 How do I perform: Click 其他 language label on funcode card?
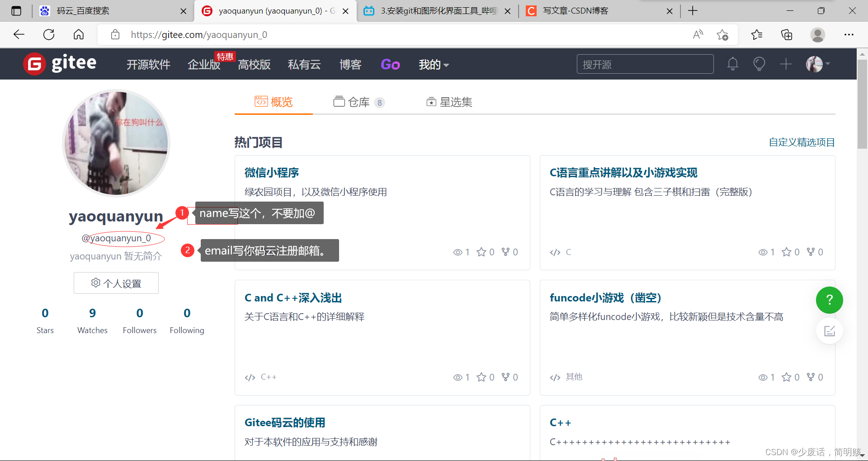point(574,377)
